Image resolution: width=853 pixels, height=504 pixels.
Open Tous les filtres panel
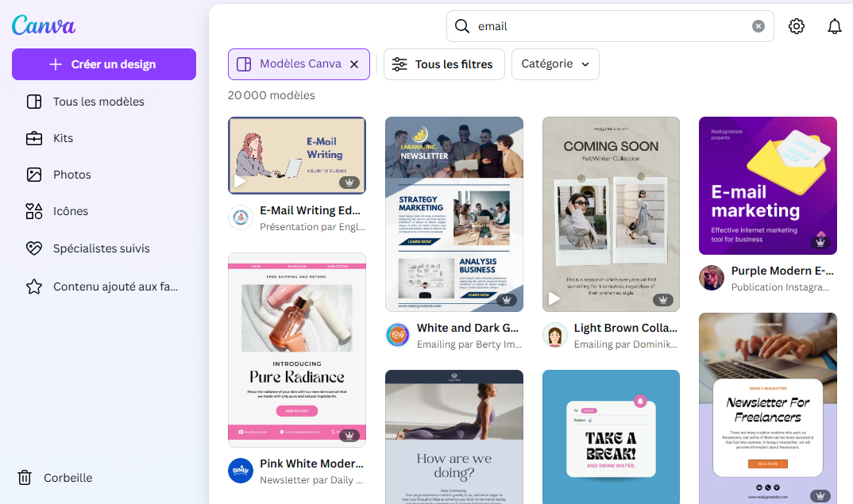pyautogui.click(x=444, y=64)
